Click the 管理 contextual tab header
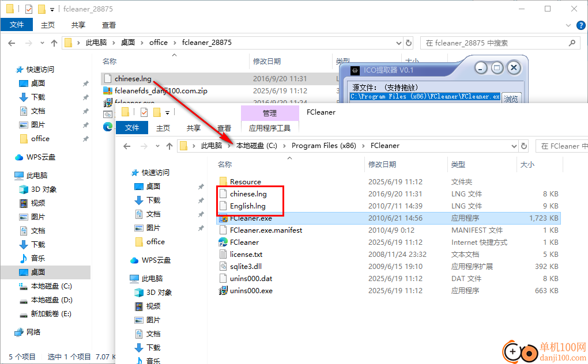588x364 pixels. point(270,113)
